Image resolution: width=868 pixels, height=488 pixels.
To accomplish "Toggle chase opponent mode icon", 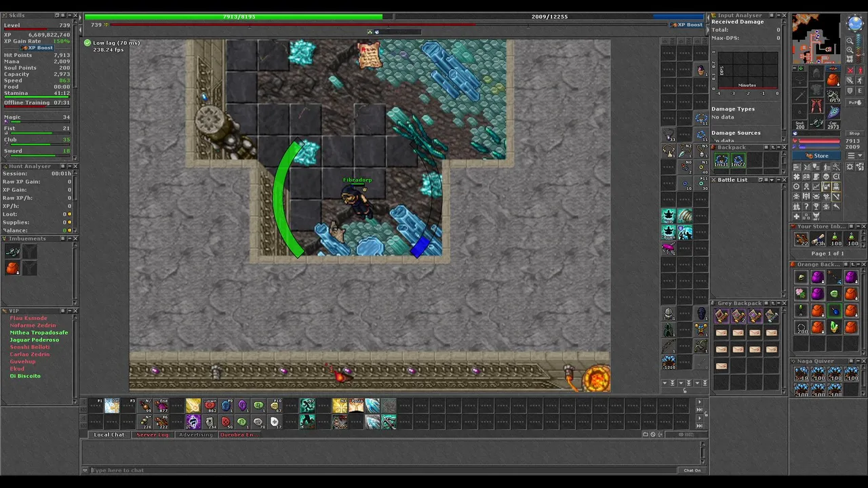I will [x=859, y=81].
